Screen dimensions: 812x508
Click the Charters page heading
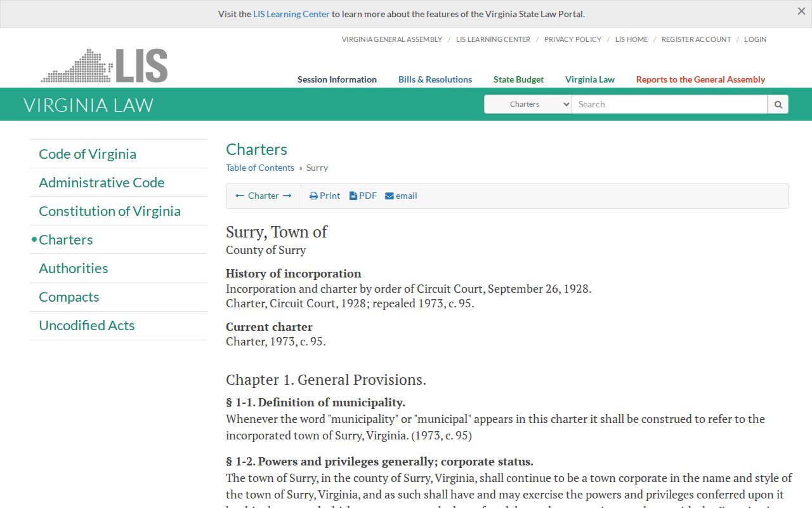tap(256, 149)
